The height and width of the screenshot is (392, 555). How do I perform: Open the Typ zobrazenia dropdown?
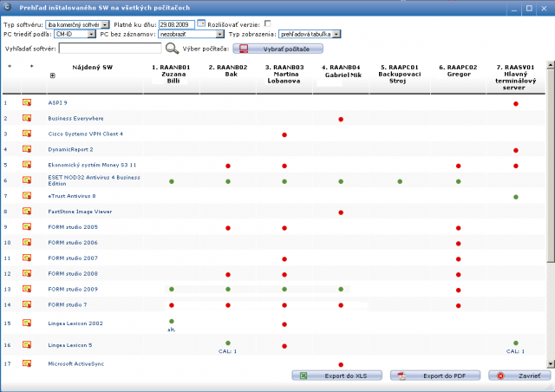310,34
